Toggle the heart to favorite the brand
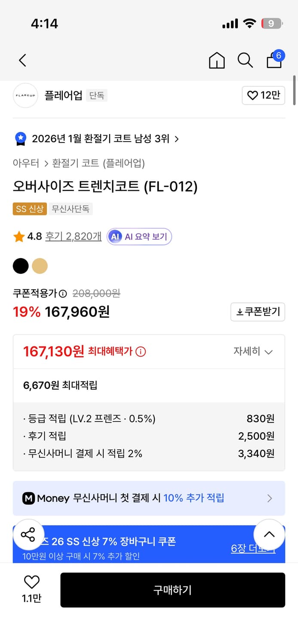The image size is (298, 644). click(x=263, y=95)
